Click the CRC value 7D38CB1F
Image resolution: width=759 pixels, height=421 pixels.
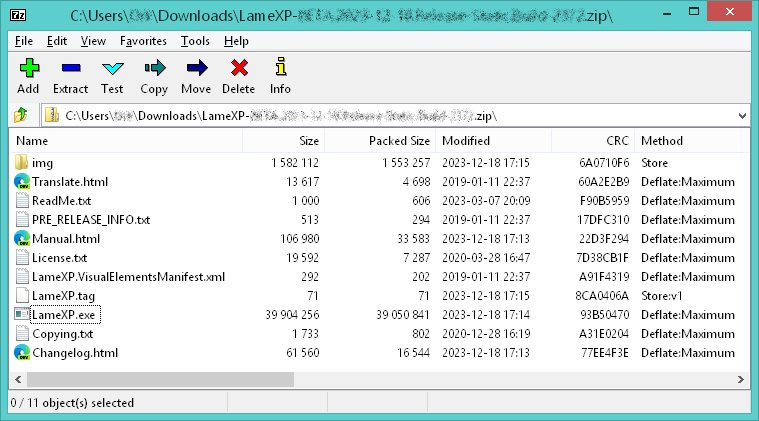603,258
